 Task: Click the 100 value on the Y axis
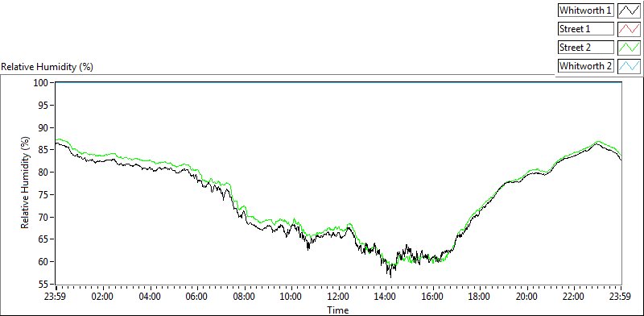click(42, 83)
